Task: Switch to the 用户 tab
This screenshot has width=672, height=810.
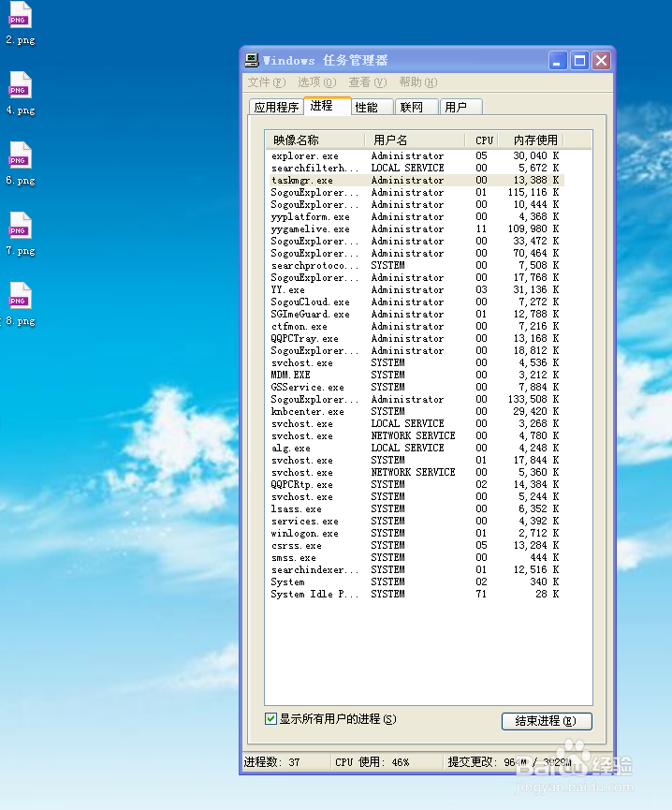Action: point(460,107)
